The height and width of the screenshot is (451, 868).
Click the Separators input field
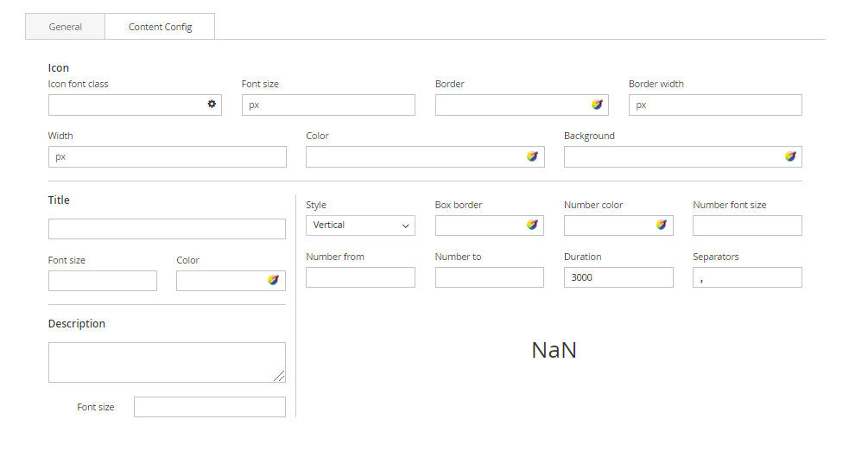tap(747, 277)
